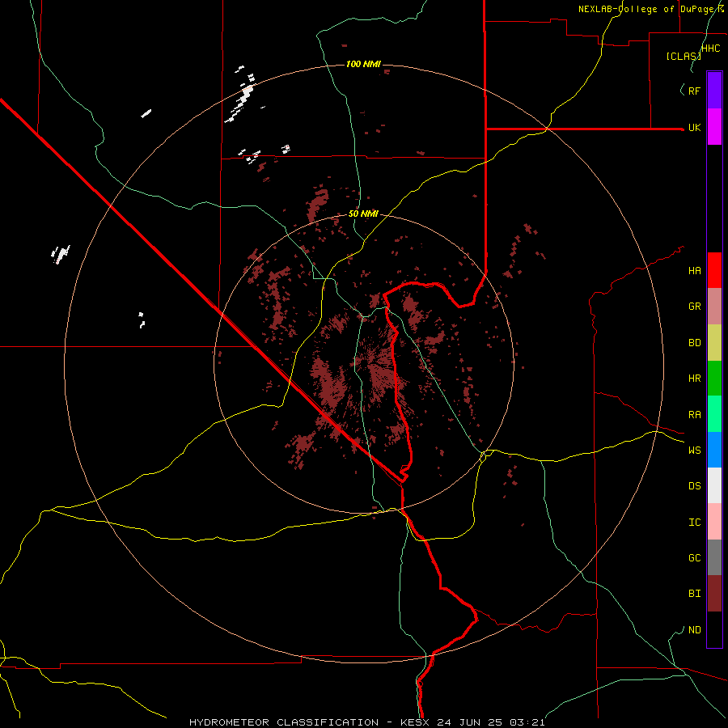This screenshot has width=728, height=728.
Task: Select the GR hail legend swatch
Action: [x=714, y=307]
